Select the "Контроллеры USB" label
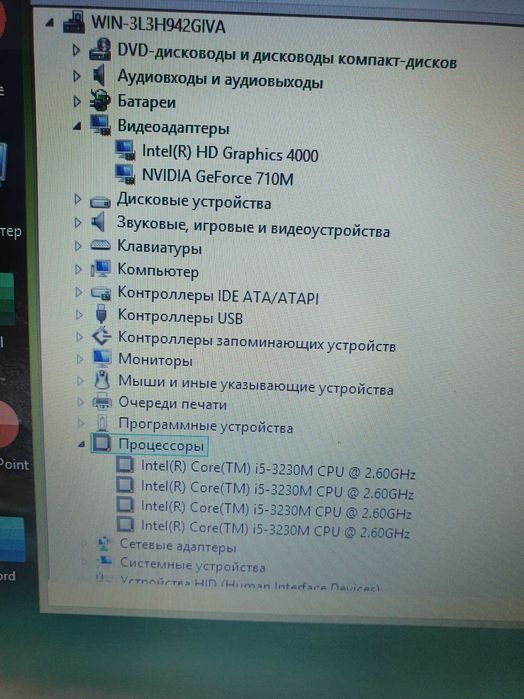Image resolution: width=524 pixels, height=699 pixels. (x=180, y=317)
